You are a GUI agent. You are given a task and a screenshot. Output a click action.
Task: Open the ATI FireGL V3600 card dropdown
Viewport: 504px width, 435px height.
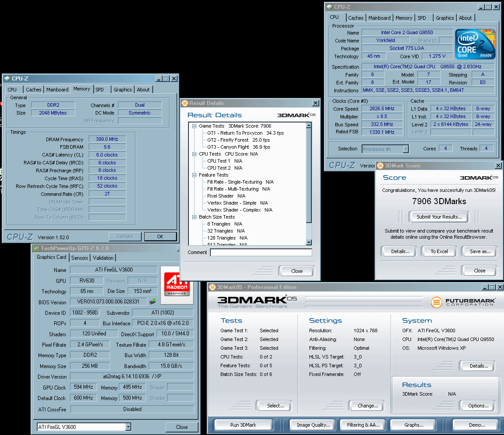[128, 427]
